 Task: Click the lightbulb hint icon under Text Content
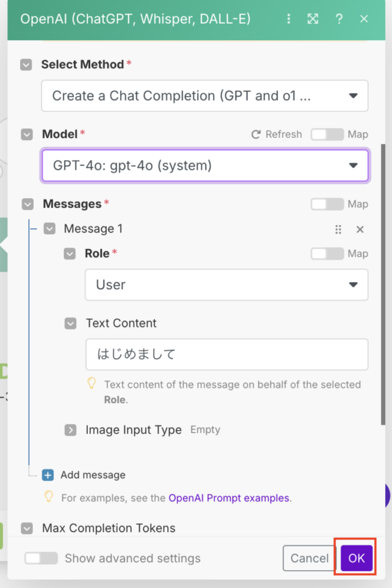pyautogui.click(x=91, y=383)
